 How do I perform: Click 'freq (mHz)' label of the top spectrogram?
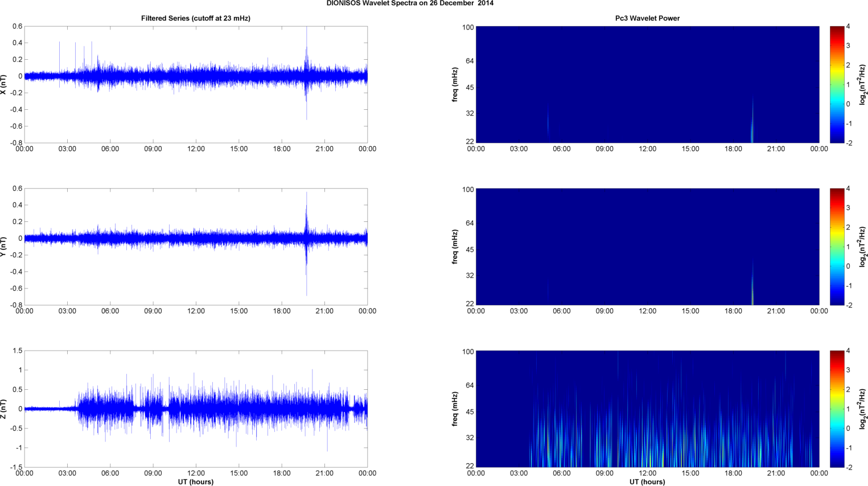[455, 84]
